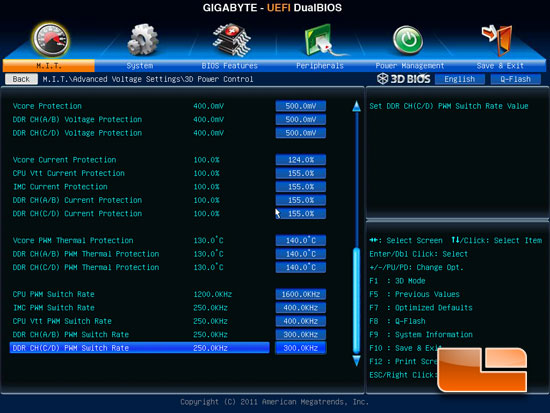The height and width of the screenshot is (413, 550).
Task: Change DDR CH(C/D) Voltage Protection value
Action: click(301, 133)
